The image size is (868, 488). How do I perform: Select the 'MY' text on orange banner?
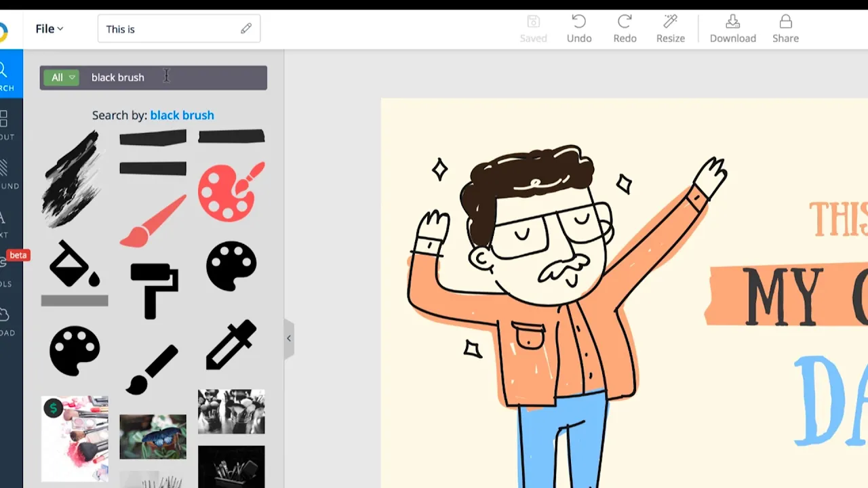click(782, 297)
